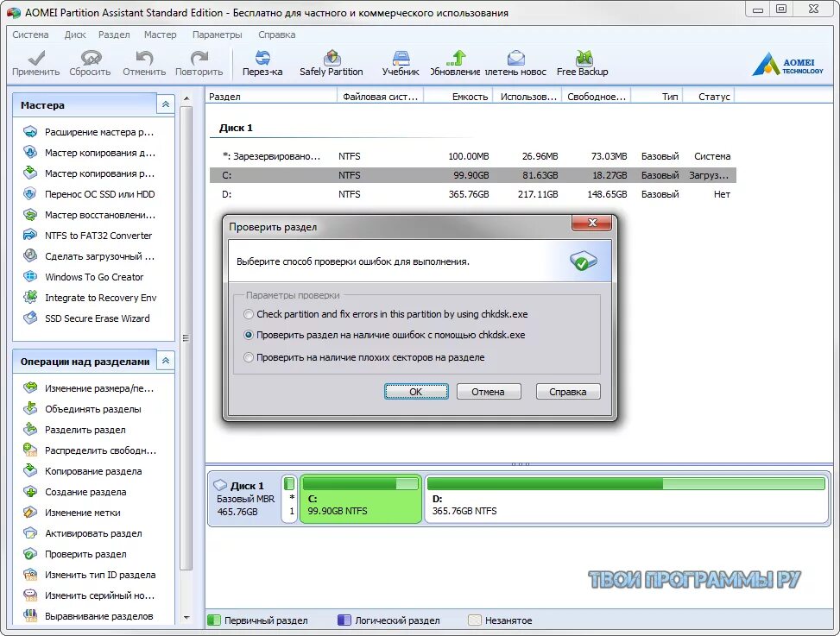This screenshot has height=636, width=840.
Task: Open the Справка menu
Action: (x=277, y=35)
